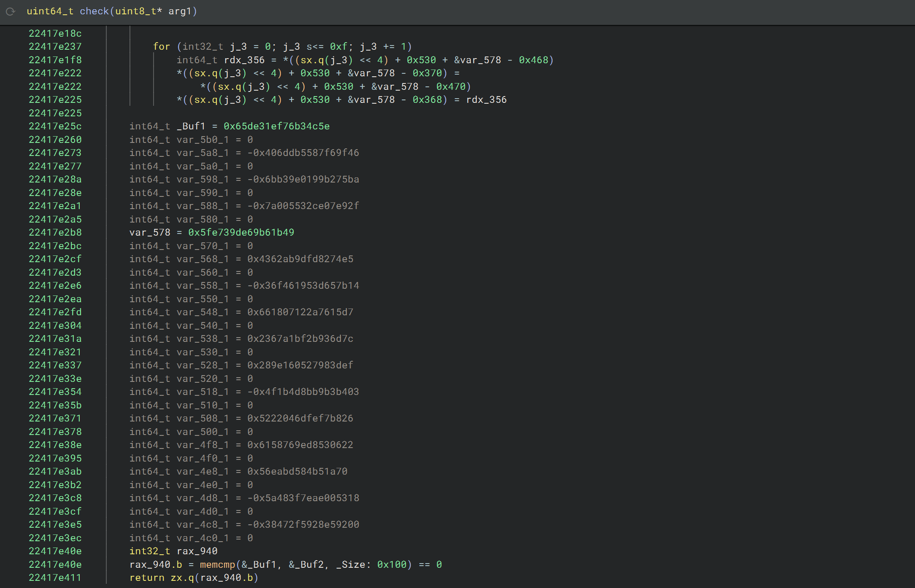Click address 22417e237 in the gutter

(55, 46)
